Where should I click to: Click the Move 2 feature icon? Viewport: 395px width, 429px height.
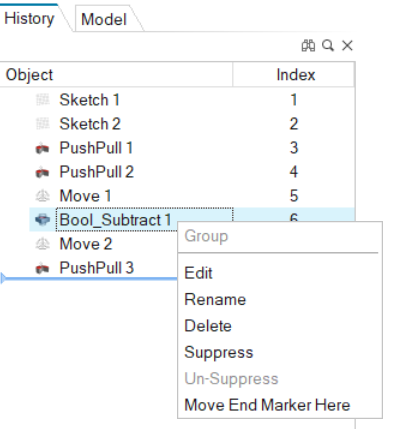(x=42, y=244)
